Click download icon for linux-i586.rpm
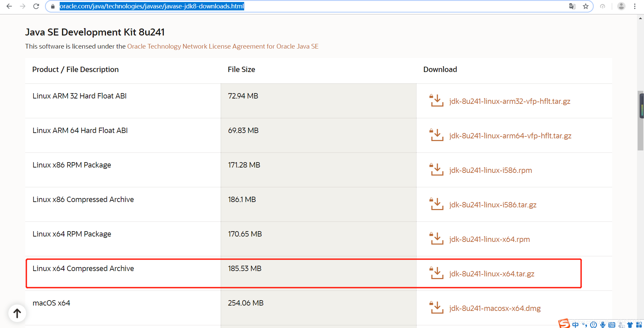 tap(436, 170)
